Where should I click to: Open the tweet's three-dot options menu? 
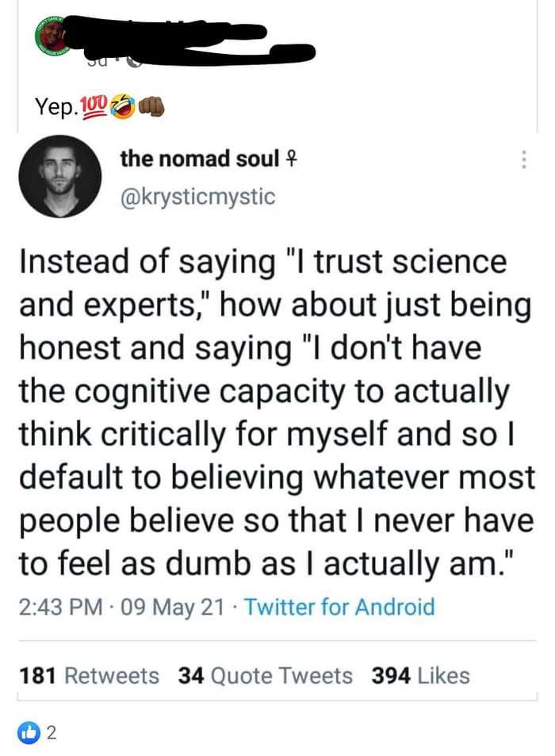(x=523, y=160)
